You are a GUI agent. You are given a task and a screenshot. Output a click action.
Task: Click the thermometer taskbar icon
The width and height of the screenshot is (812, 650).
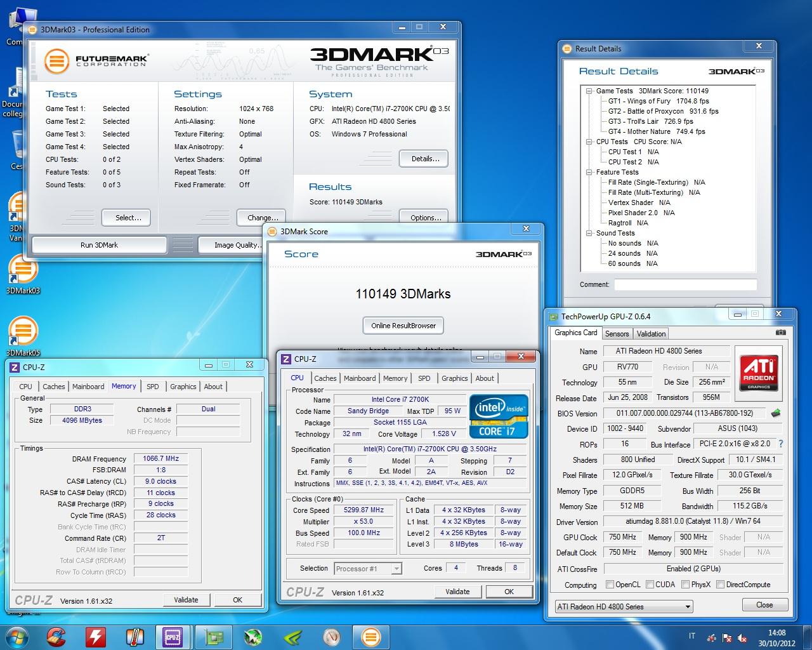point(134,637)
